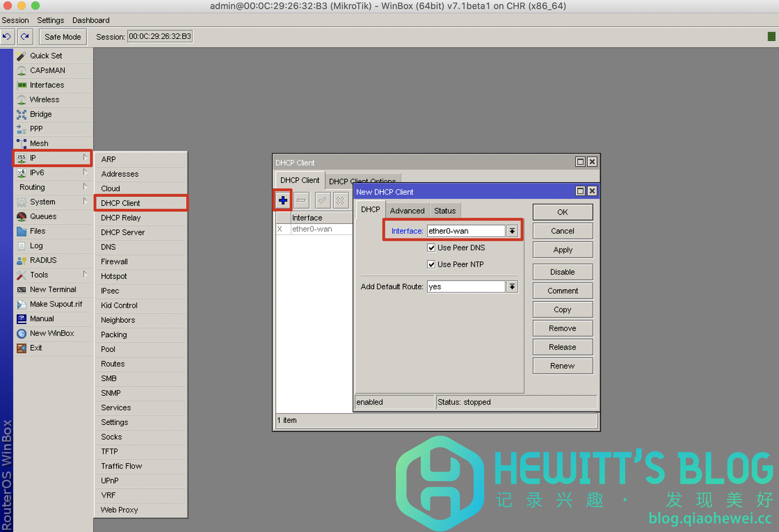Switch to the Status tab

point(445,211)
